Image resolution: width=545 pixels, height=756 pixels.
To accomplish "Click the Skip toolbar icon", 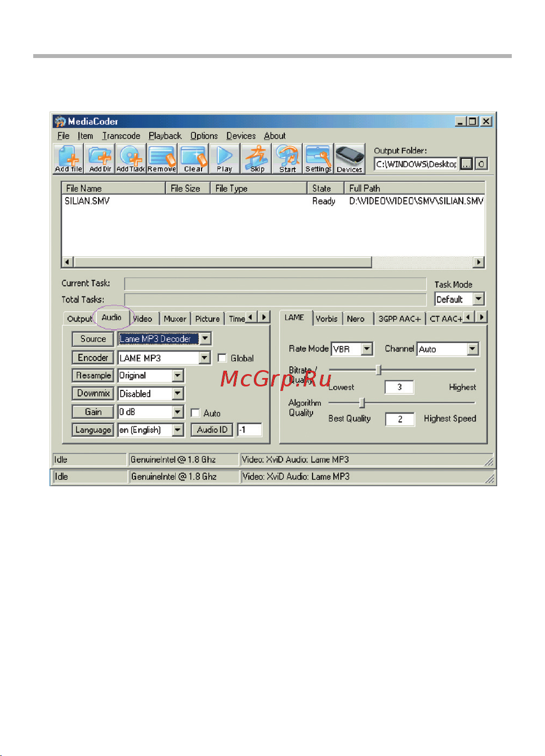I will [256, 158].
